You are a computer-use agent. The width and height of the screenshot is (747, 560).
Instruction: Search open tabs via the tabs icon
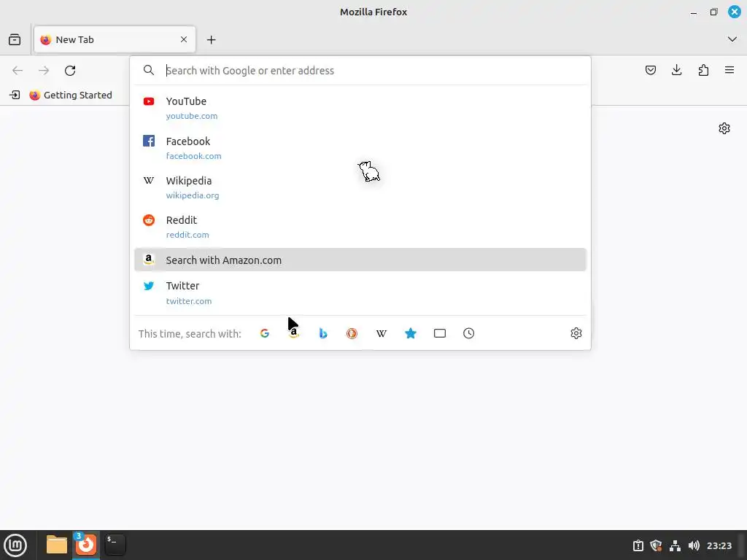point(440,333)
